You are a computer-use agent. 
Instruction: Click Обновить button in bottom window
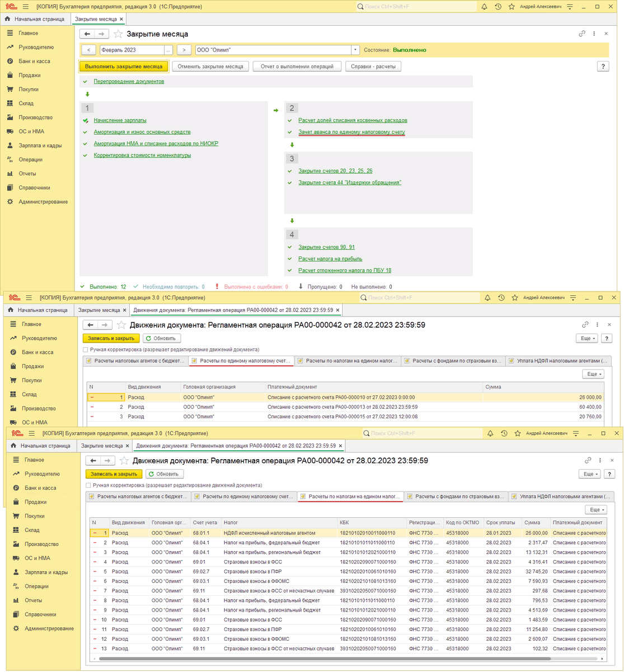[x=165, y=474]
